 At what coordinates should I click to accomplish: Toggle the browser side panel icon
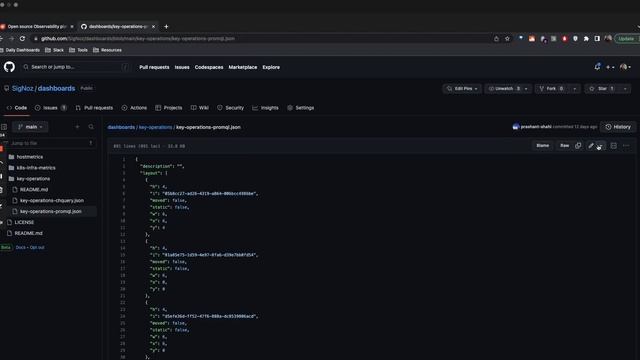pos(597,38)
